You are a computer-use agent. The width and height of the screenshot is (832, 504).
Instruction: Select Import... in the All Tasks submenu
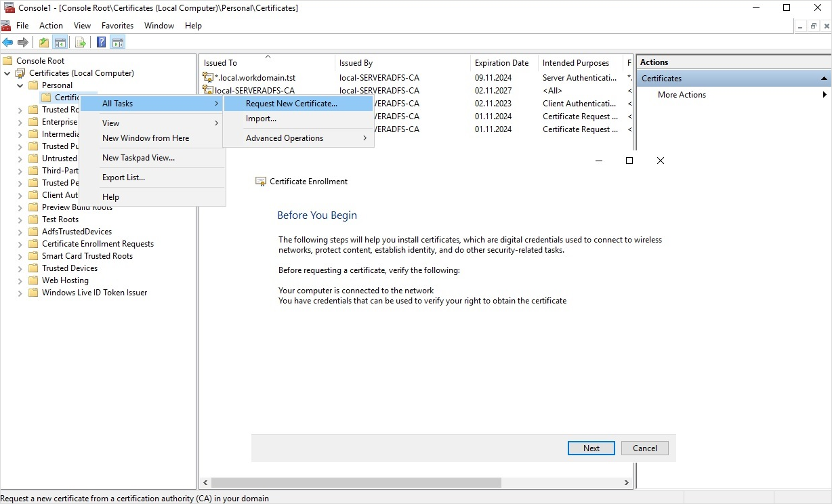click(x=299, y=119)
